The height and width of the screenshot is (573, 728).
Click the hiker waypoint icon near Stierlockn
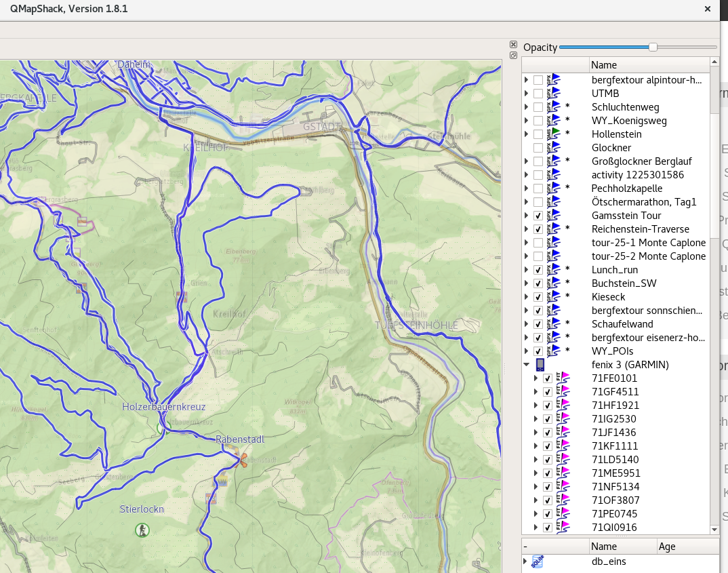pyautogui.click(x=142, y=530)
